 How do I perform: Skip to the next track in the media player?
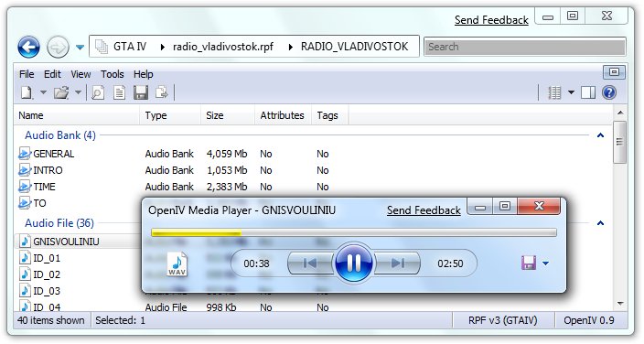[x=398, y=263]
